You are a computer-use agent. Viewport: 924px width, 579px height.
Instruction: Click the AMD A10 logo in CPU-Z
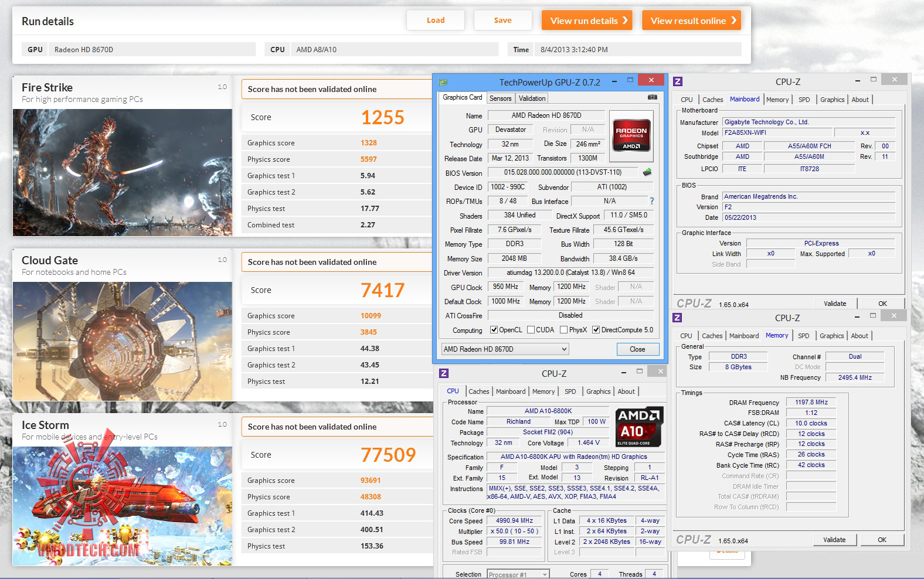(640, 427)
